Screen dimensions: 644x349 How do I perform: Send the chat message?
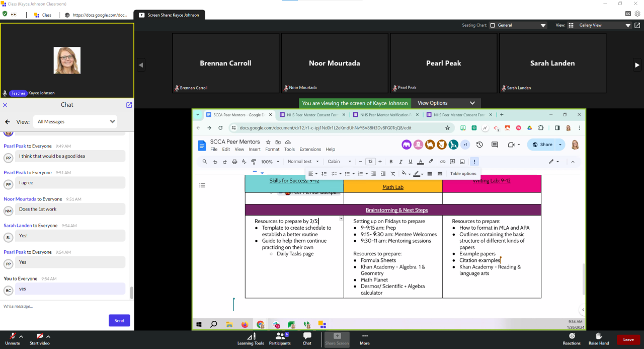119,320
